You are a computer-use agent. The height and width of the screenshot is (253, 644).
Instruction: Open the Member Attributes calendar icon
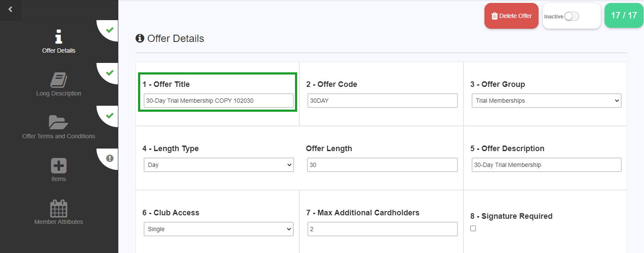coord(59,208)
